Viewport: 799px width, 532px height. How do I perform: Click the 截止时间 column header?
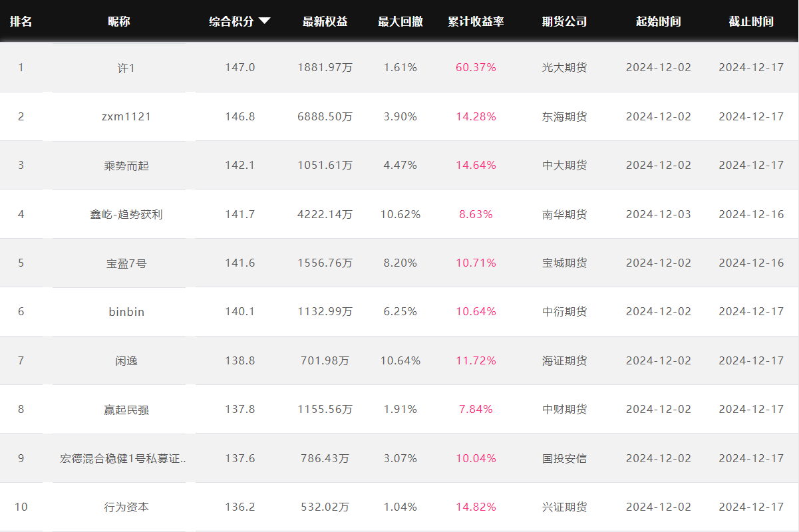[x=751, y=21]
